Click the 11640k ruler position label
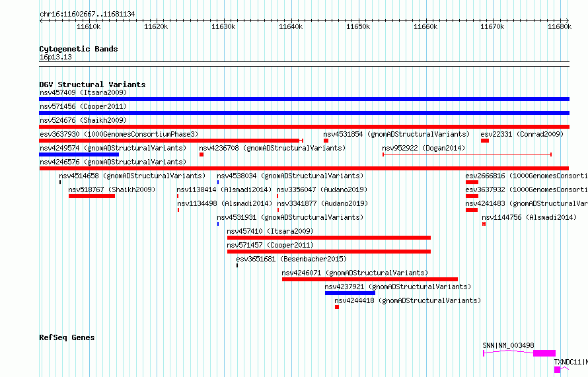The width and height of the screenshot is (588, 377). [291, 26]
